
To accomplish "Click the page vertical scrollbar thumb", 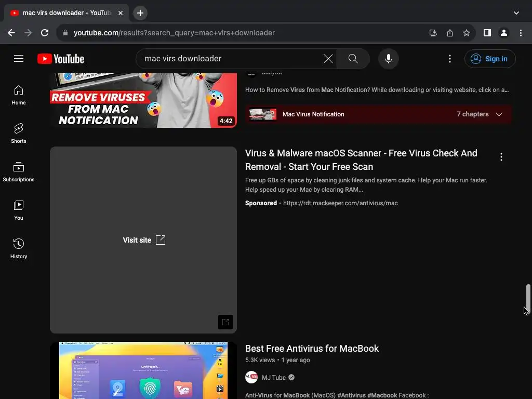I will (x=528, y=299).
